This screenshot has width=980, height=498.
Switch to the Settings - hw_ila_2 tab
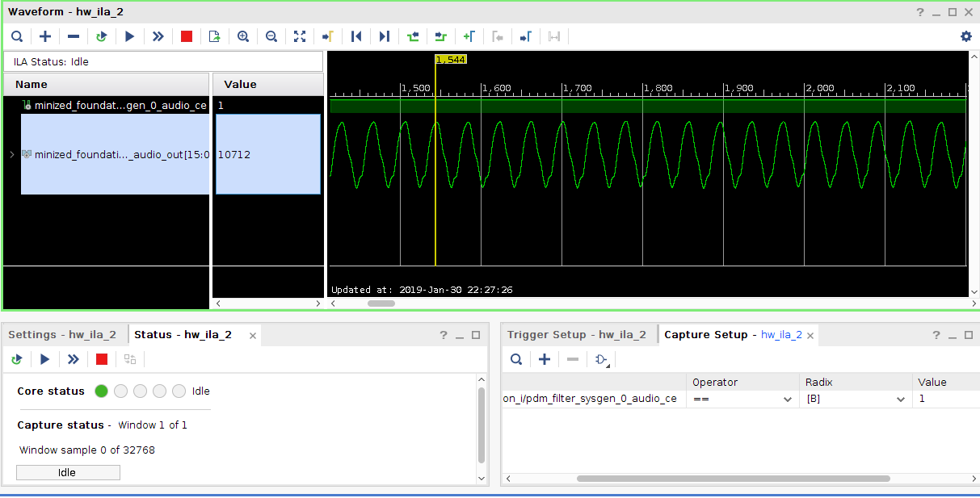[x=62, y=335]
